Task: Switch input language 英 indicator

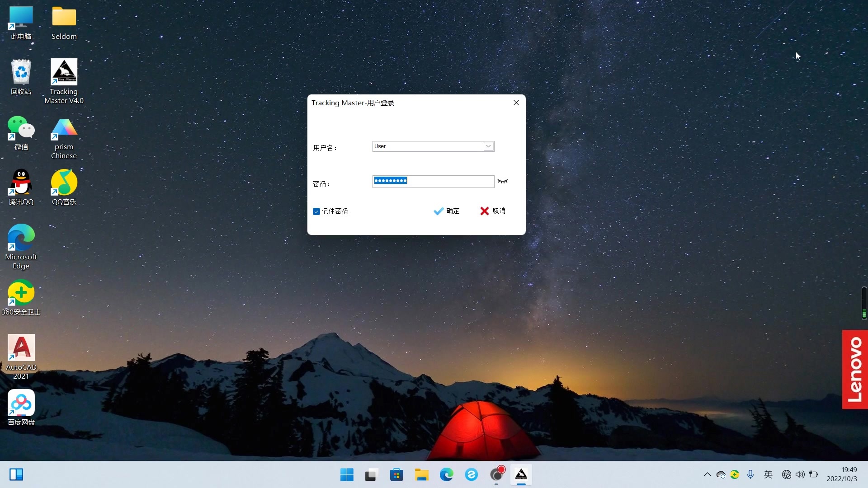Action: point(768,474)
